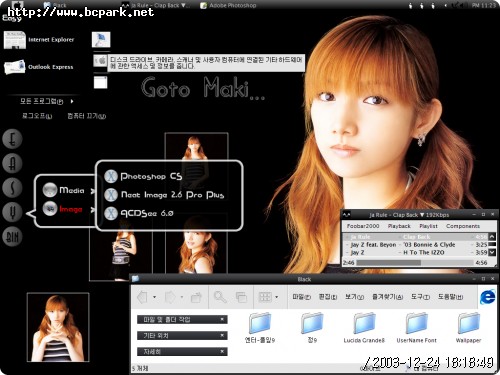
Task: Select the Ja Rule - Clap Back playlist row
Action: 415,237
